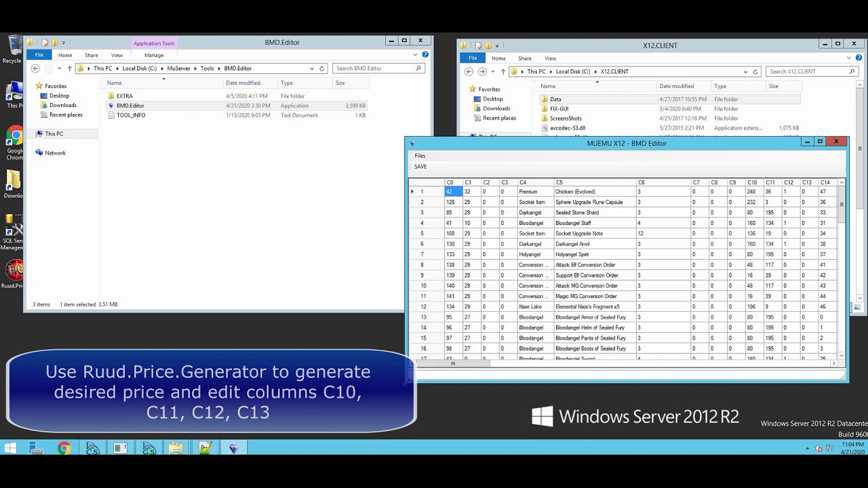Select This PC in BMD.Editor window sidebar
The height and width of the screenshot is (488, 868).
tap(54, 134)
